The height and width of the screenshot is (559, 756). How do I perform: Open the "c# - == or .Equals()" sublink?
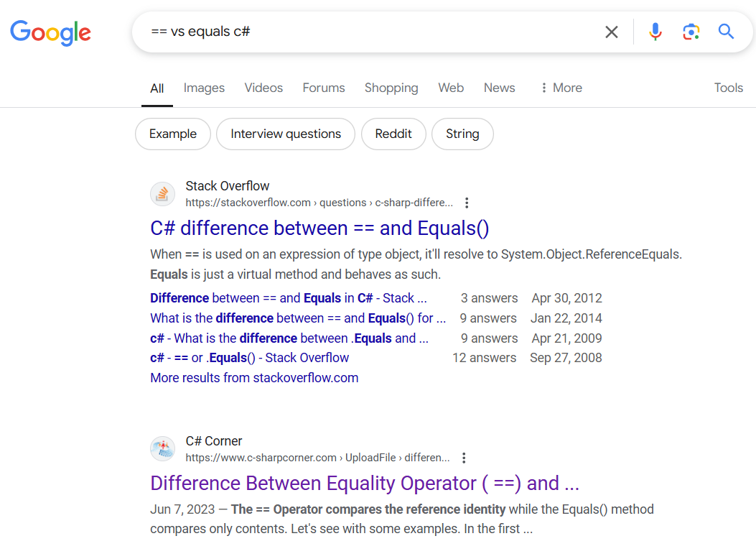[250, 358]
